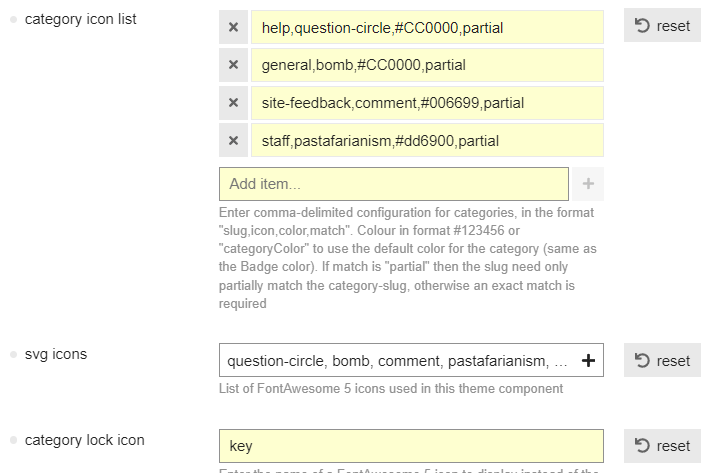Reset the category icon list setting
This screenshot has height=473, width=714.
pos(662,25)
